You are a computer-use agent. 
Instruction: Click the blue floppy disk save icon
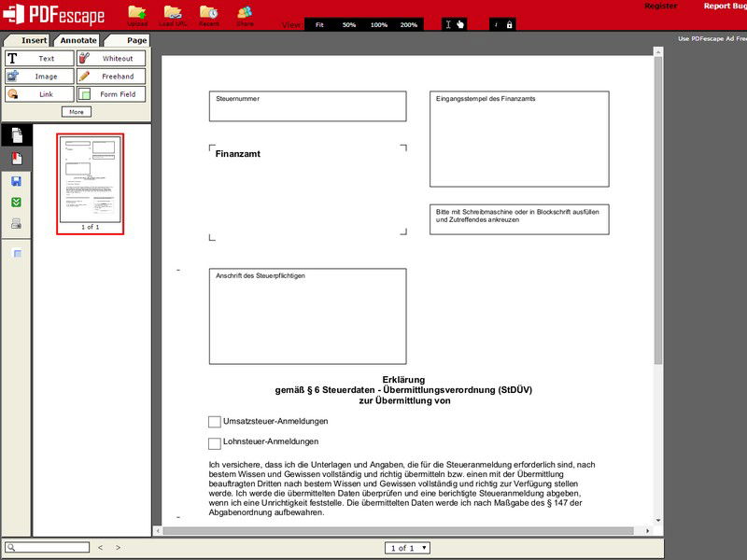click(x=16, y=181)
